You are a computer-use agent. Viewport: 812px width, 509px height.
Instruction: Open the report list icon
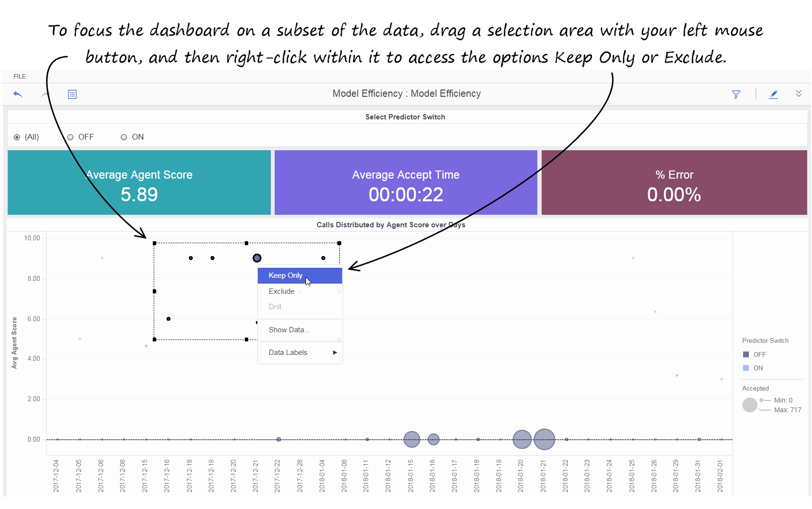tap(72, 94)
